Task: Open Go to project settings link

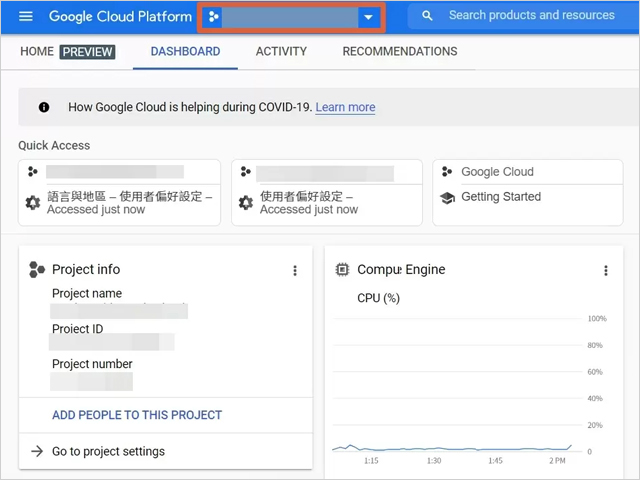Action: [x=108, y=451]
